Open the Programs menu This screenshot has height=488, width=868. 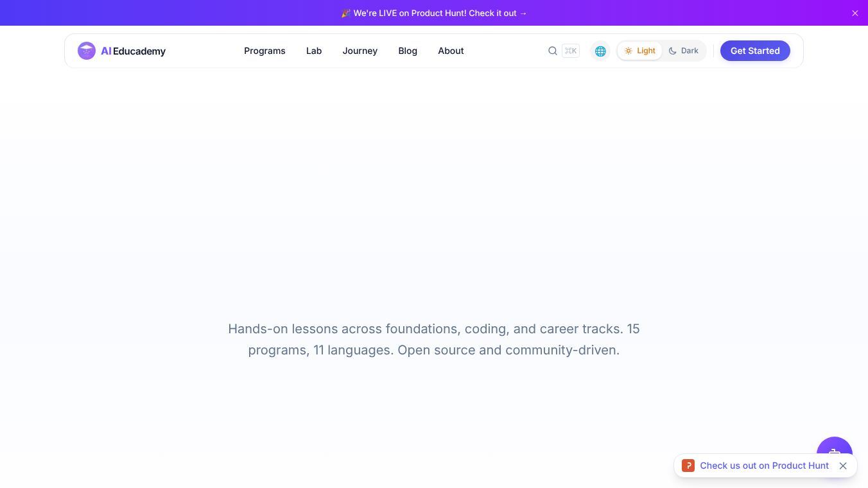(265, 51)
